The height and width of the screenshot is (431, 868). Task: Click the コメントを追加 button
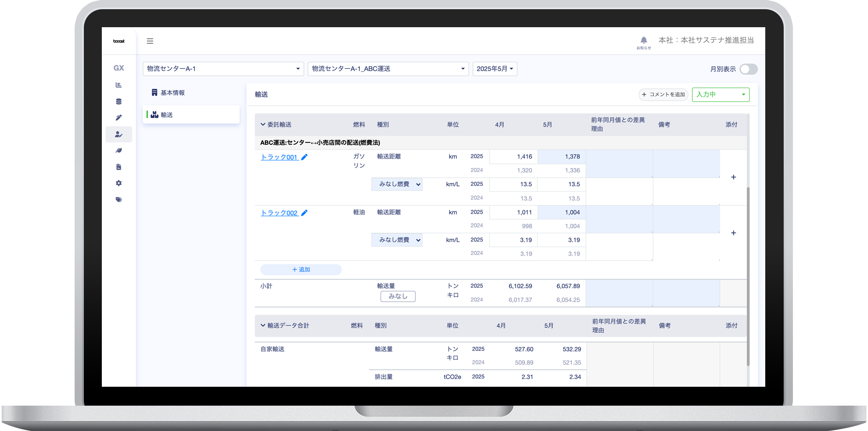click(663, 94)
